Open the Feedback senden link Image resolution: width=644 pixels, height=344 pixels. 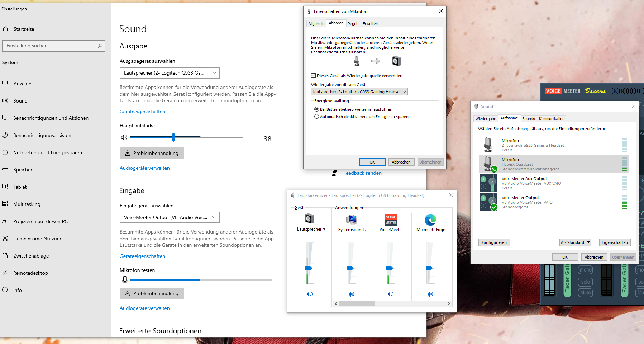tap(362, 173)
